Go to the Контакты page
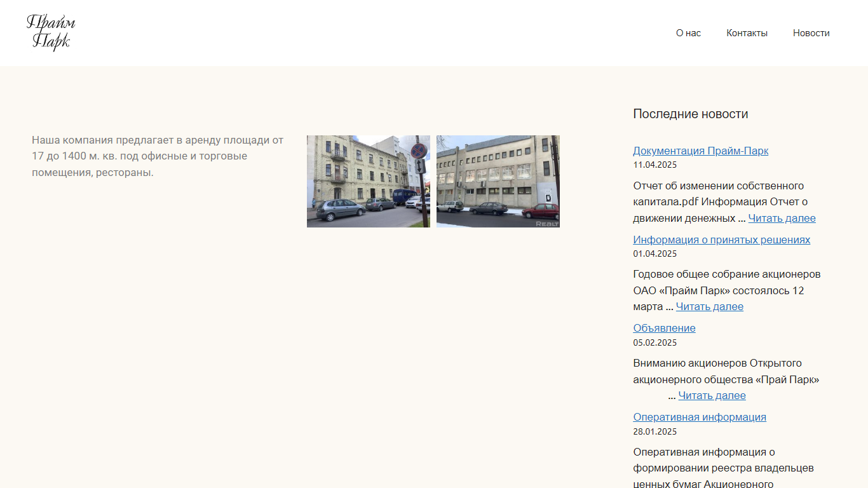868x488 pixels. pos(747,33)
